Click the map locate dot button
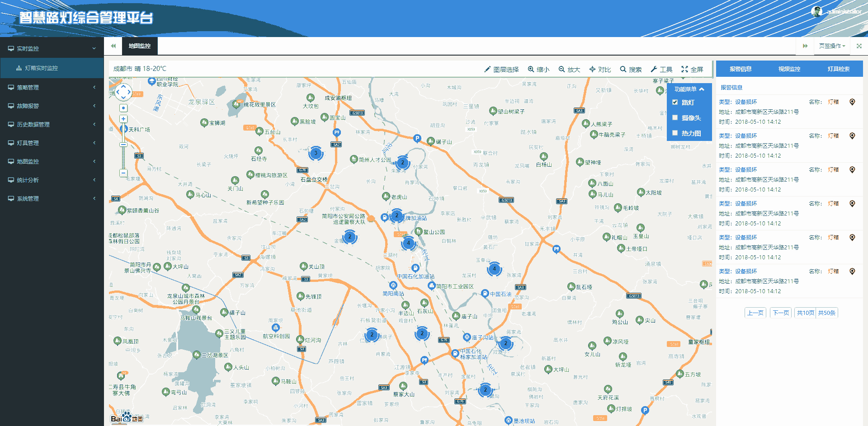This screenshot has height=426, width=868. (x=123, y=108)
